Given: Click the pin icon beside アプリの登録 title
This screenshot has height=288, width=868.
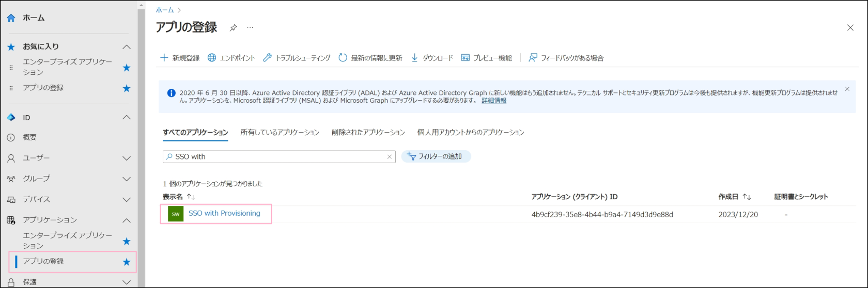Looking at the screenshot, I should pyautogui.click(x=234, y=28).
